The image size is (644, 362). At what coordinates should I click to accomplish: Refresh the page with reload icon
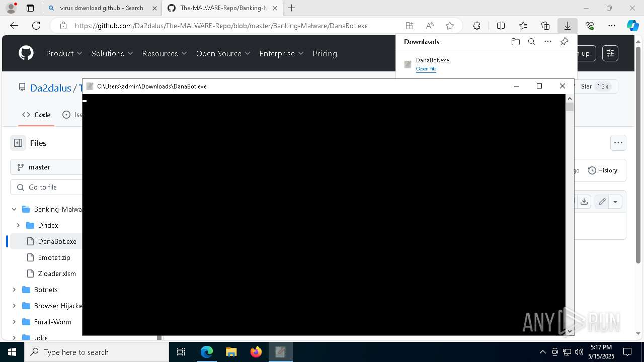point(36,26)
